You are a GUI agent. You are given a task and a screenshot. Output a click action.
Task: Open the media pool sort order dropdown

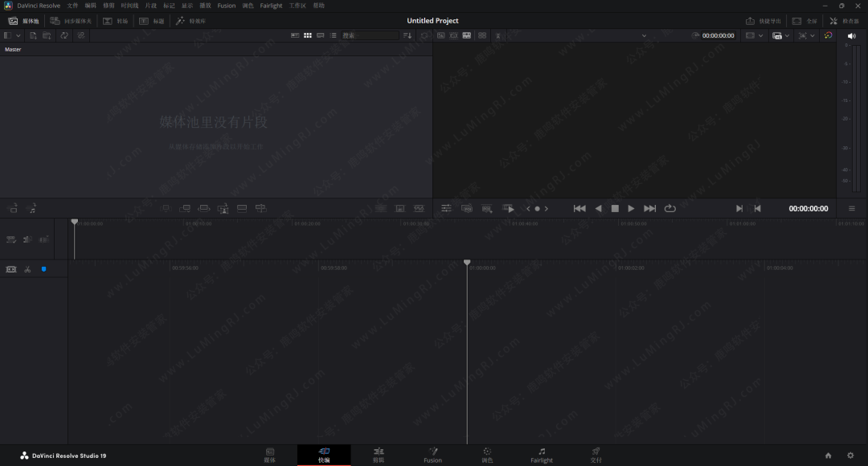407,35
